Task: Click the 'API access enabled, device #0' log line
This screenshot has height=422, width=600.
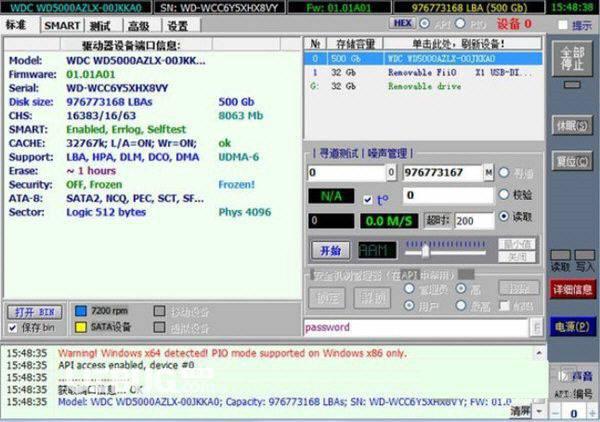Action: pos(126,365)
